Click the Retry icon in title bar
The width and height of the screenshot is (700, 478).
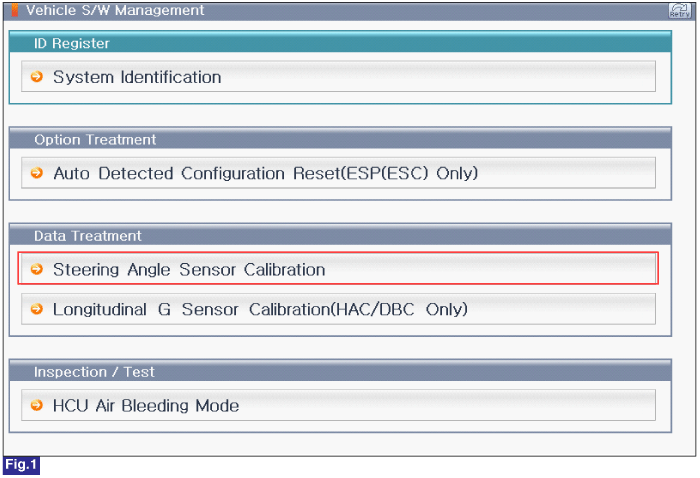pos(679,10)
